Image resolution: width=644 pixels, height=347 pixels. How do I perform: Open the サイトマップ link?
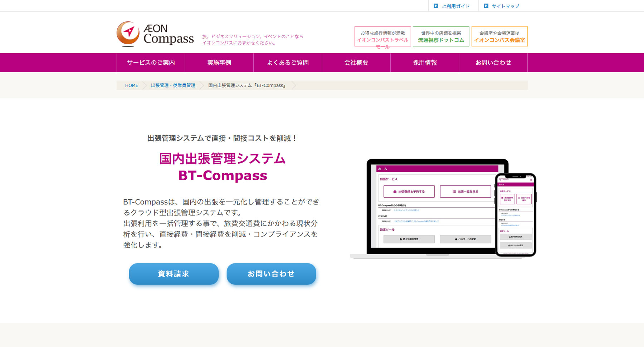tap(505, 6)
